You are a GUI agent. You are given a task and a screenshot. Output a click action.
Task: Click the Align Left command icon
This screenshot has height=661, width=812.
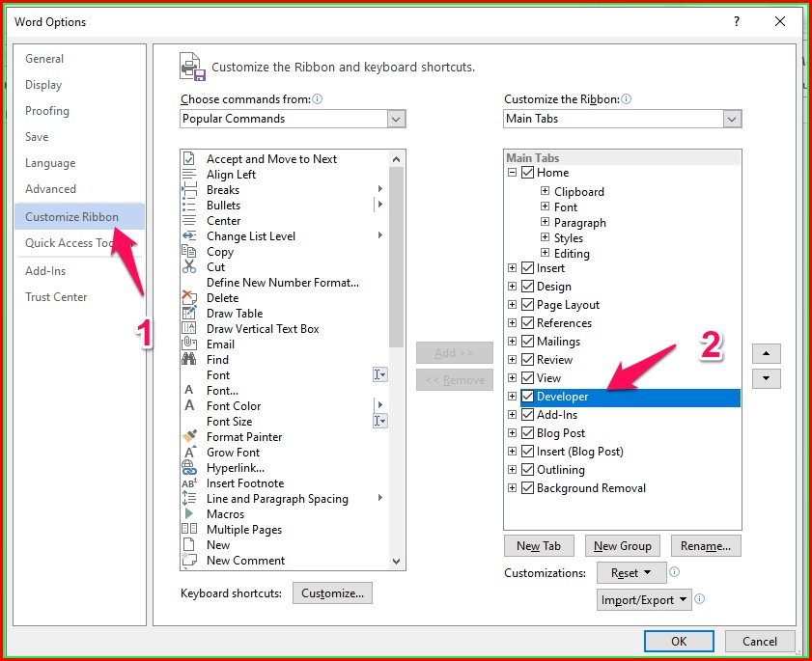point(189,174)
